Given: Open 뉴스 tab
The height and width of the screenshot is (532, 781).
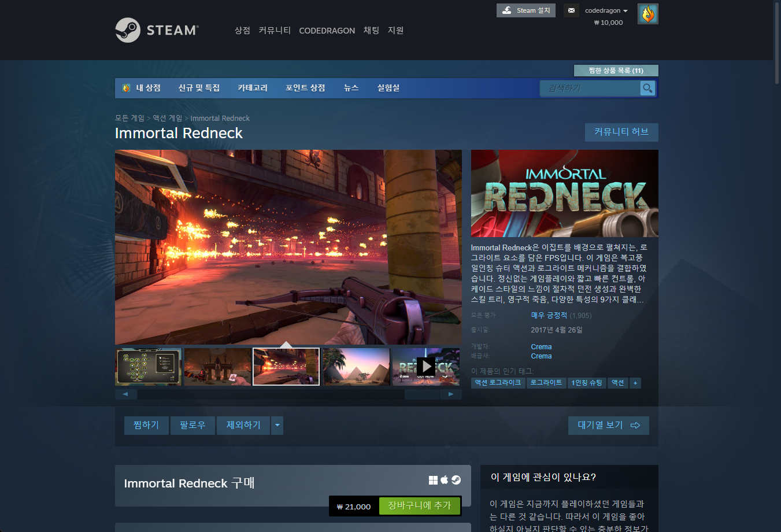Looking at the screenshot, I should click(x=351, y=88).
